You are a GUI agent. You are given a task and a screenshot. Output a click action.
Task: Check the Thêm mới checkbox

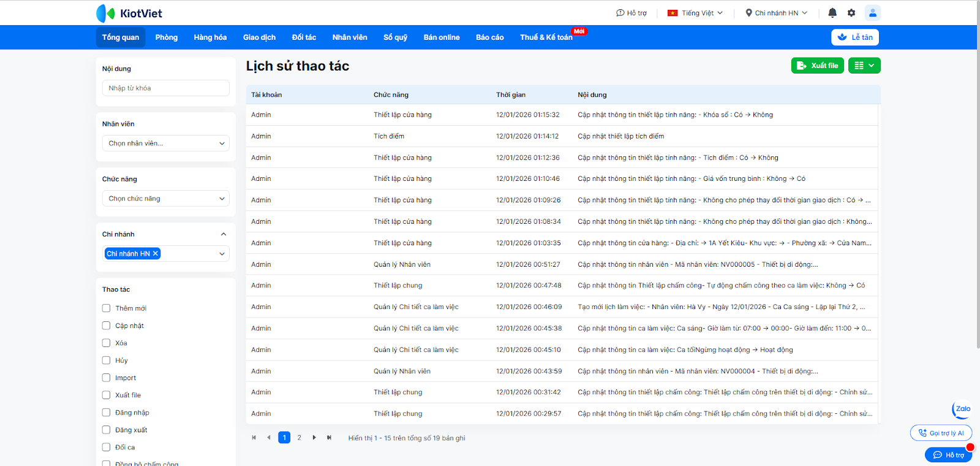pyautogui.click(x=107, y=308)
